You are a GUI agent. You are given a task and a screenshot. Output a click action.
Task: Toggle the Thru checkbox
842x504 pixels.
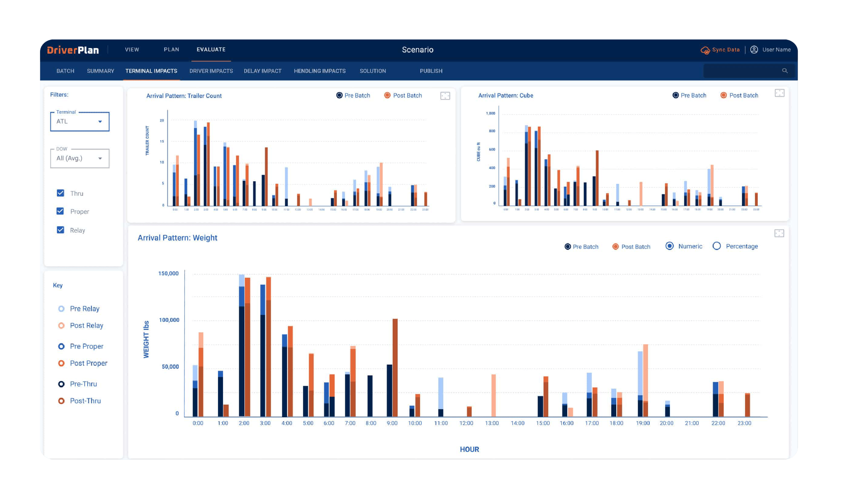(61, 193)
